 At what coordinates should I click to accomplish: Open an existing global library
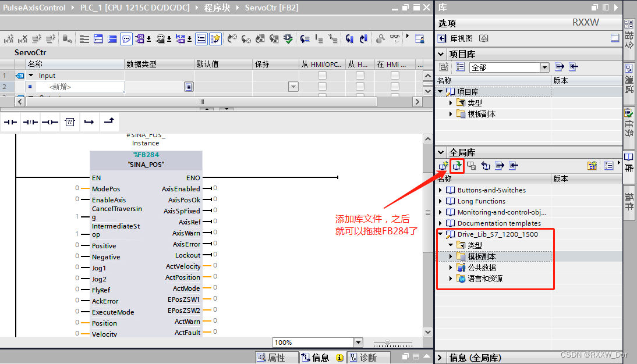coord(456,166)
